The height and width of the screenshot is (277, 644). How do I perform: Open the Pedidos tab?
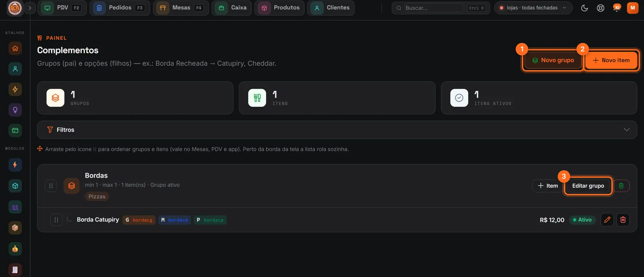(120, 8)
